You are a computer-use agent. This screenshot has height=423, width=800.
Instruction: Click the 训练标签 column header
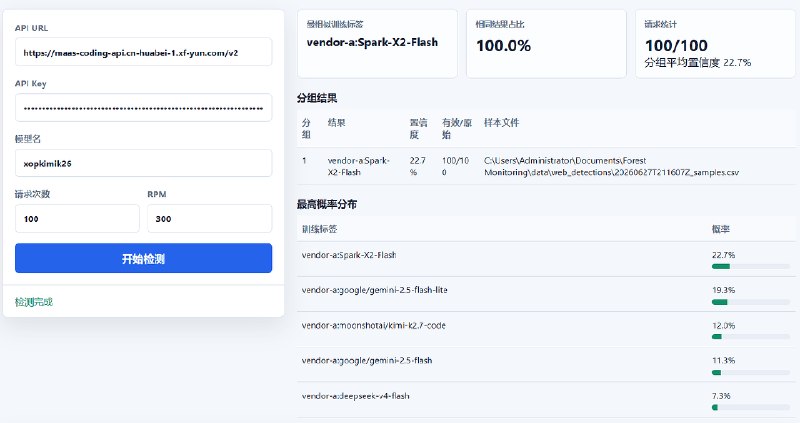click(x=319, y=229)
